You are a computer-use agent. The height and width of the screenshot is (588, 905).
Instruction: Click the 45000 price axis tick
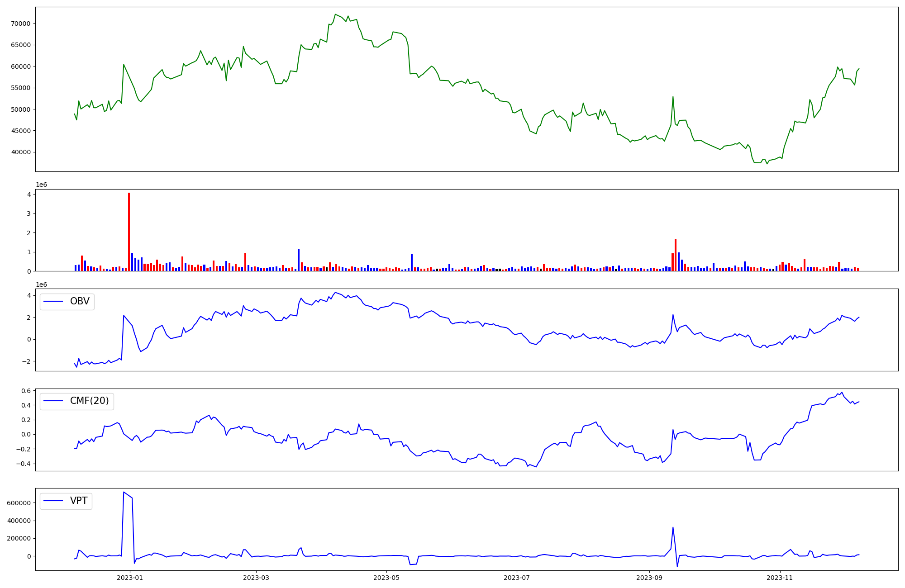20,131
